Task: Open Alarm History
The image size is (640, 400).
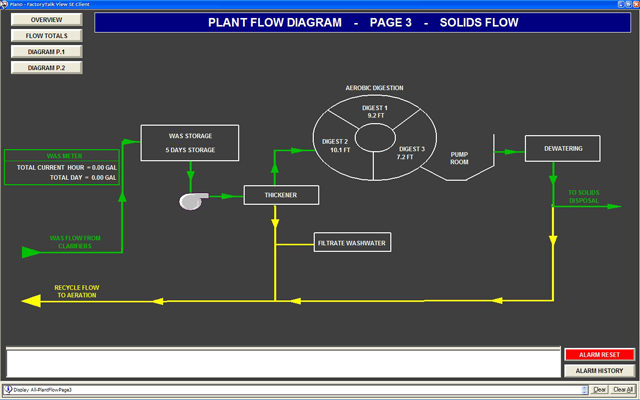Action: coord(598,370)
